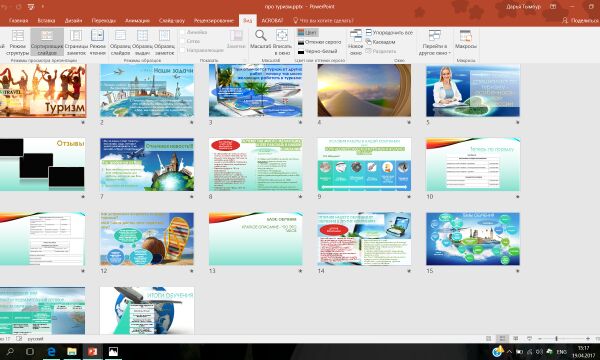Expand Switch Windows (Перейти в другое окно) dropdown
600x360 pixels.
point(435,42)
